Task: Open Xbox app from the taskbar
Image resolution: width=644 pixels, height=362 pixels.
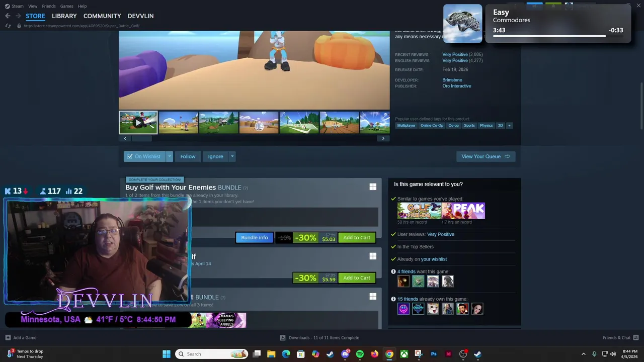Action: pyautogui.click(x=404, y=354)
